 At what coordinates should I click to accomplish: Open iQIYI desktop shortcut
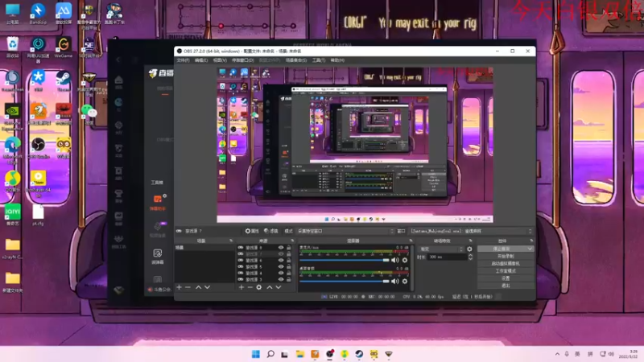point(12,214)
